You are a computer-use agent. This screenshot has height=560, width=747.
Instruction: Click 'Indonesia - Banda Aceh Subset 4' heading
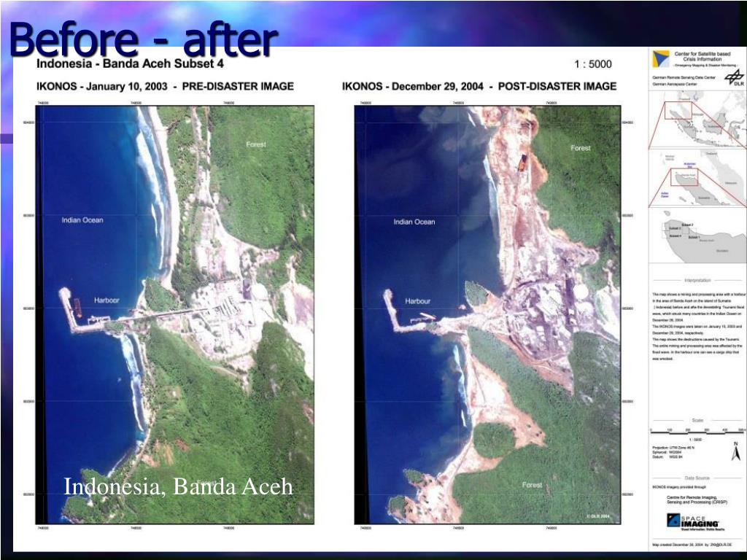pyautogui.click(x=130, y=64)
